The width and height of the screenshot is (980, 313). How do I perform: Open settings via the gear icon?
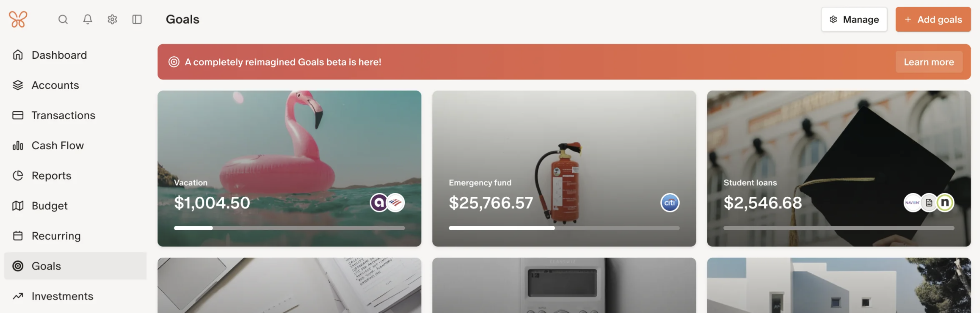click(x=112, y=19)
